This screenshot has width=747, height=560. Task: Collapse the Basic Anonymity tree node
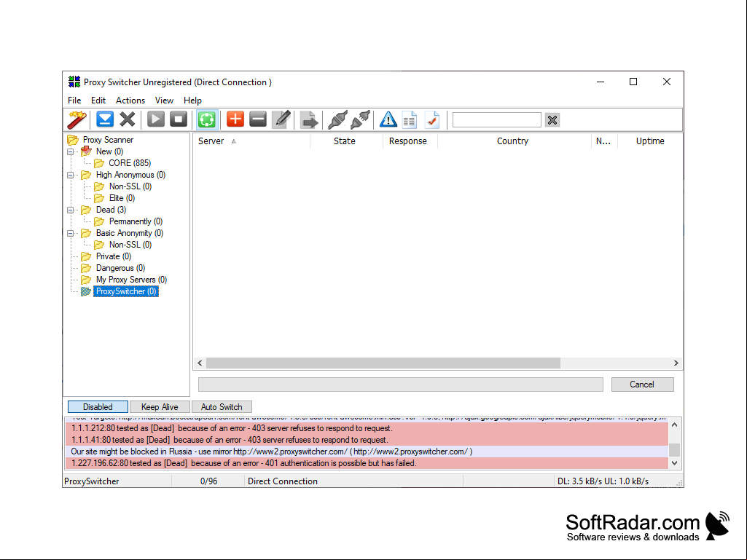click(x=71, y=233)
